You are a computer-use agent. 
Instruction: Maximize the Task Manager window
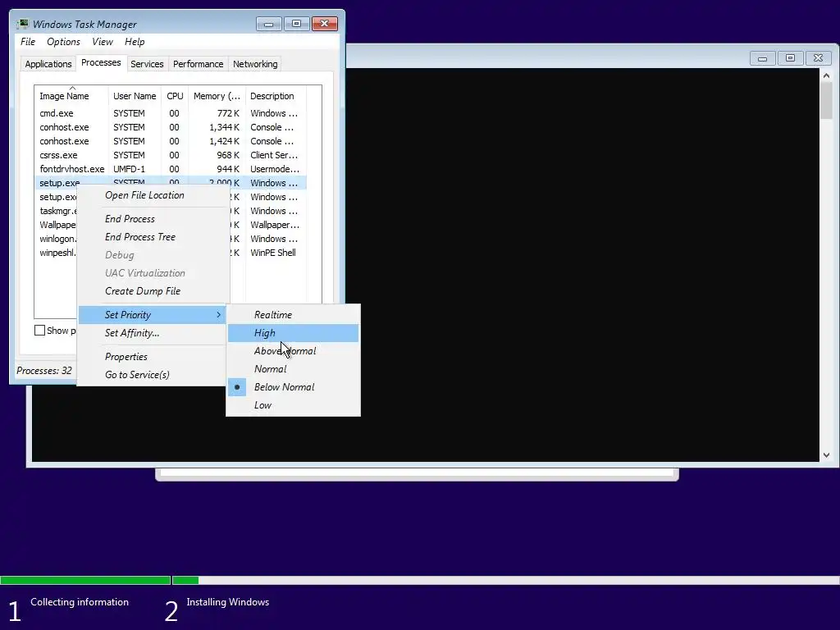(296, 24)
